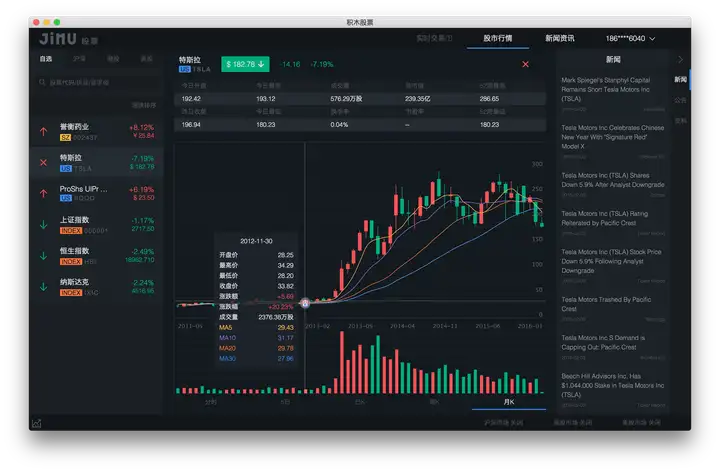Select the first chart period tab (分时)
This screenshot has height=472, width=720.
tap(210, 402)
